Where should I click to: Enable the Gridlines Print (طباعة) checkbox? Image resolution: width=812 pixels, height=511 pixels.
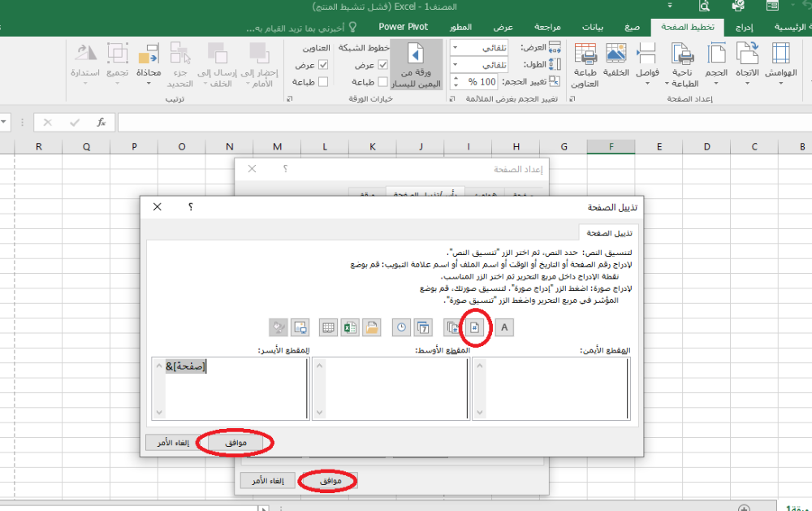[x=383, y=82]
